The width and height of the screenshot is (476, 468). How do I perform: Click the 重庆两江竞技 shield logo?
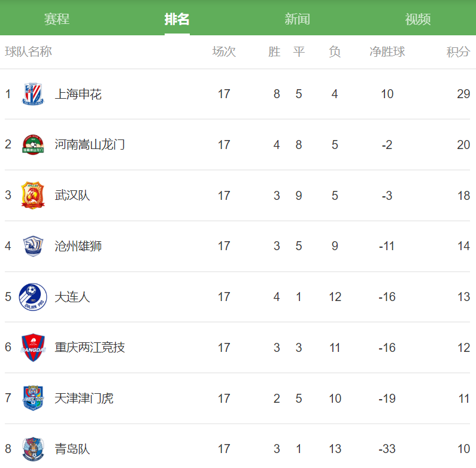[x=33, y=348]
